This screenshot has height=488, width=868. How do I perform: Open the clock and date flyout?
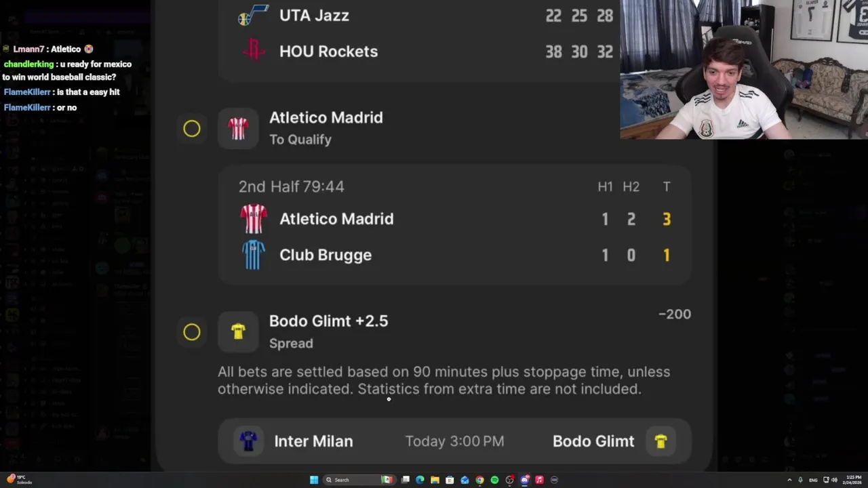(x=853, y=480)
